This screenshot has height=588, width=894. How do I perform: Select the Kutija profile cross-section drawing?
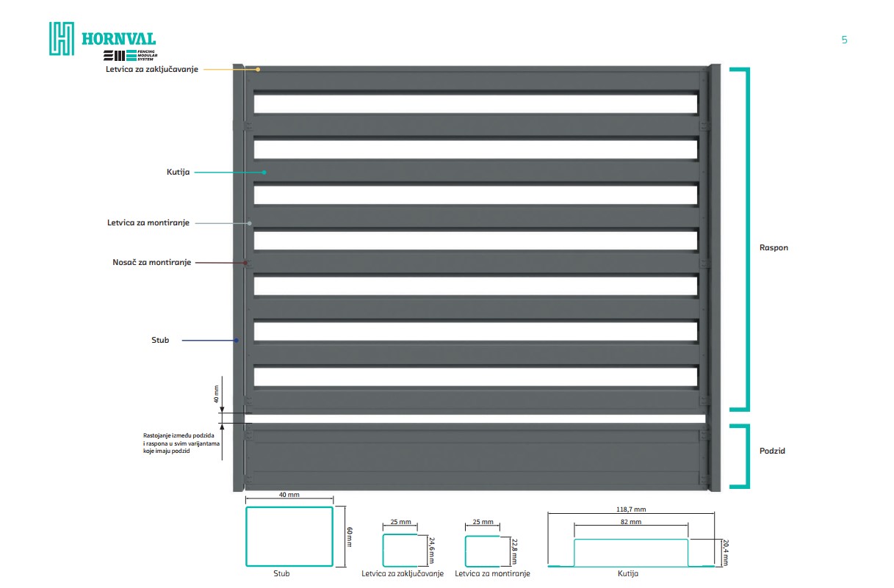pyautogui.click(x=631, y=552)
